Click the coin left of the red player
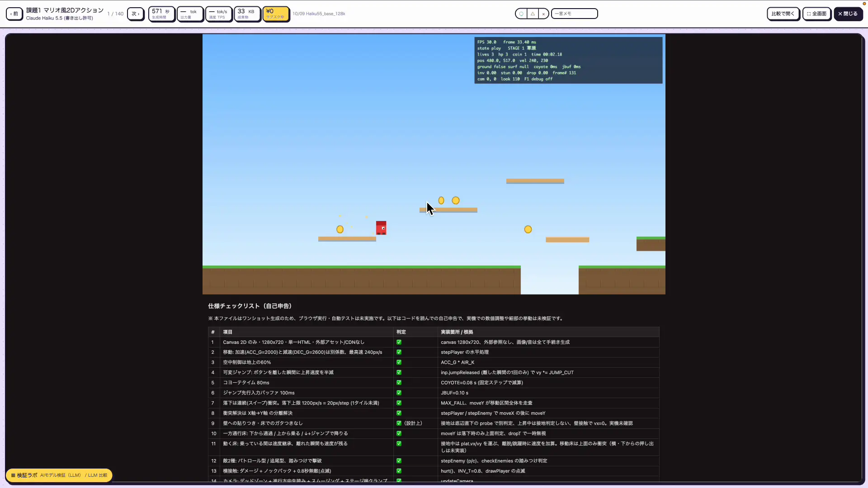Image resolution: width=868 pixels, height=488 pixels. pos(340,230)
